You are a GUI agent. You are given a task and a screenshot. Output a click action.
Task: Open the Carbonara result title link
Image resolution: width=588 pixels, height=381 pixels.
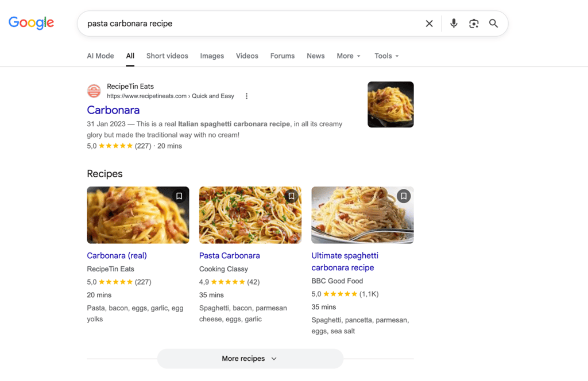coord(113,110)
